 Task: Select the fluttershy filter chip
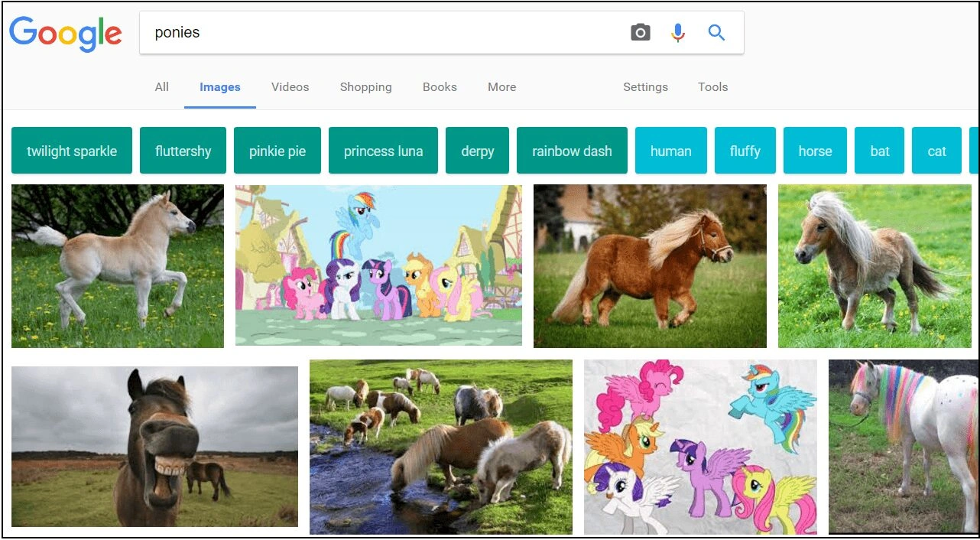pyautogui.click(x=183, y=151)
